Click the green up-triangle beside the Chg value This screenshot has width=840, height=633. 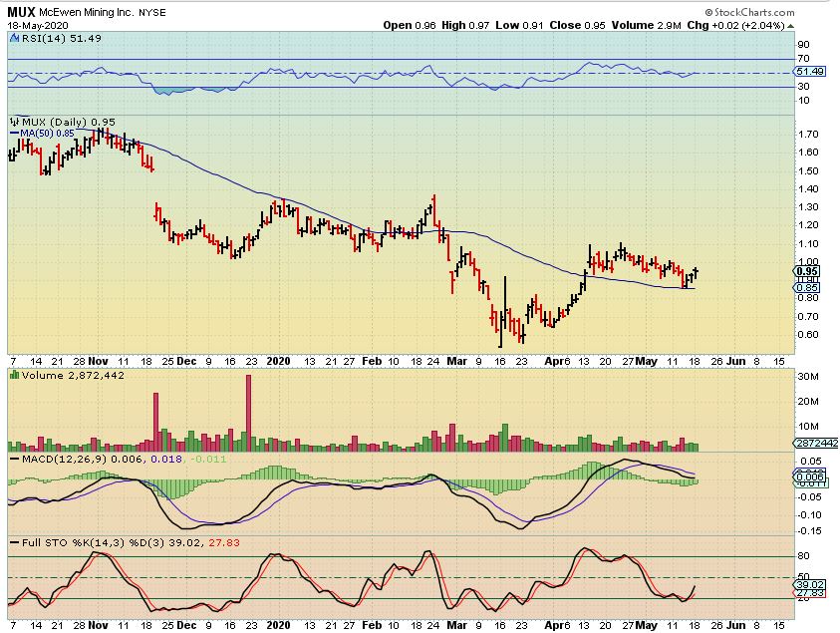(791, 26)
